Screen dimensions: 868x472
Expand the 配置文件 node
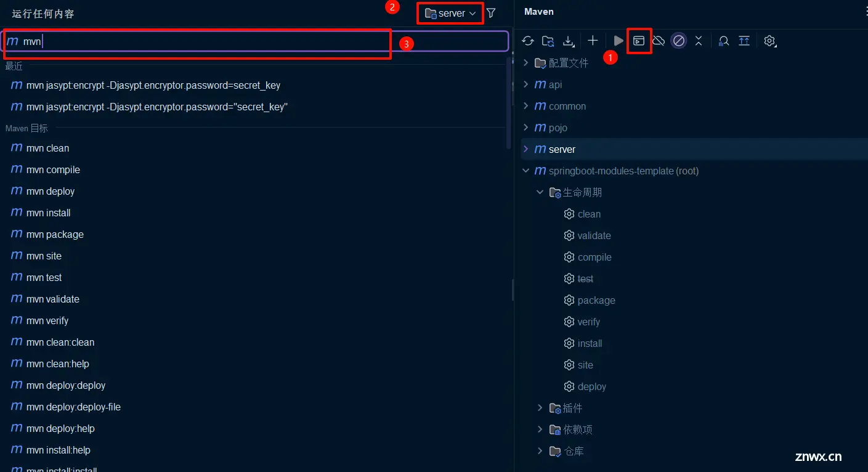525,63
